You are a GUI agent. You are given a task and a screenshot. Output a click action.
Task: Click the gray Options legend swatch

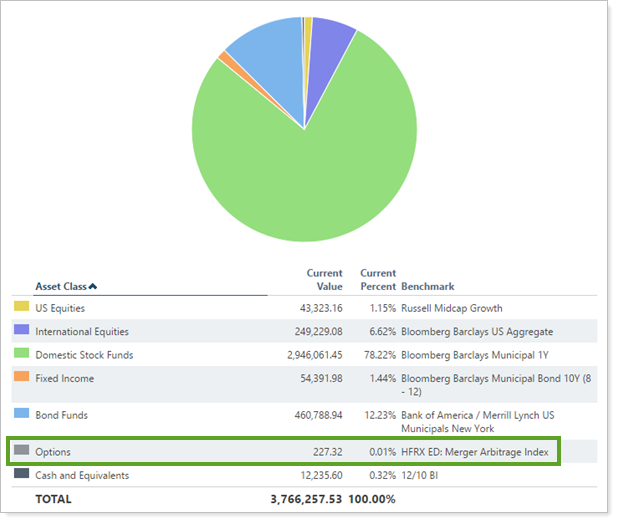coord(21,453)
